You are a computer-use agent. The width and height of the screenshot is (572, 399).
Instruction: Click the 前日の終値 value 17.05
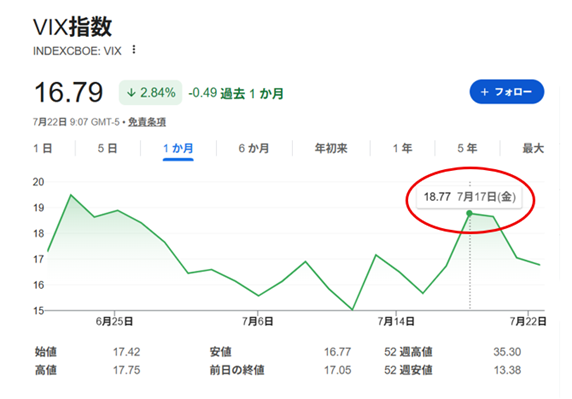click(x=337, y=370)
